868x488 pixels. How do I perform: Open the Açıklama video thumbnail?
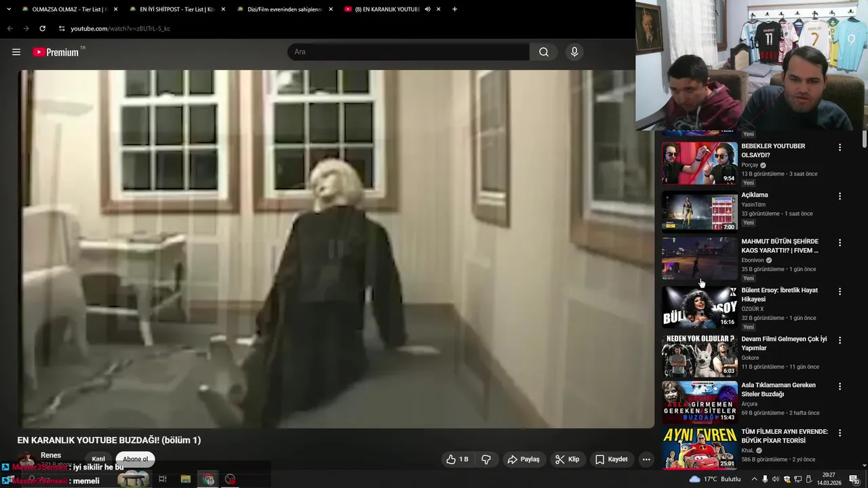[x=700, y=211]
